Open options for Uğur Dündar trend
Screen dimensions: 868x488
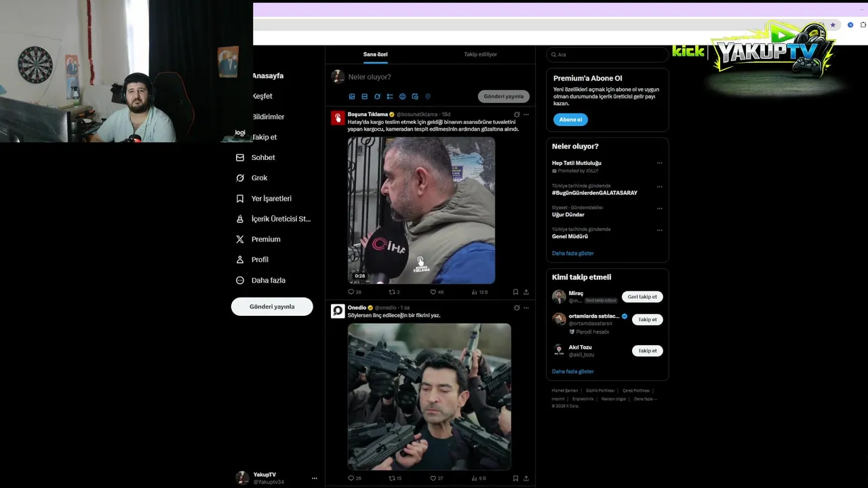pyautogui.click(x=659, y=208)
